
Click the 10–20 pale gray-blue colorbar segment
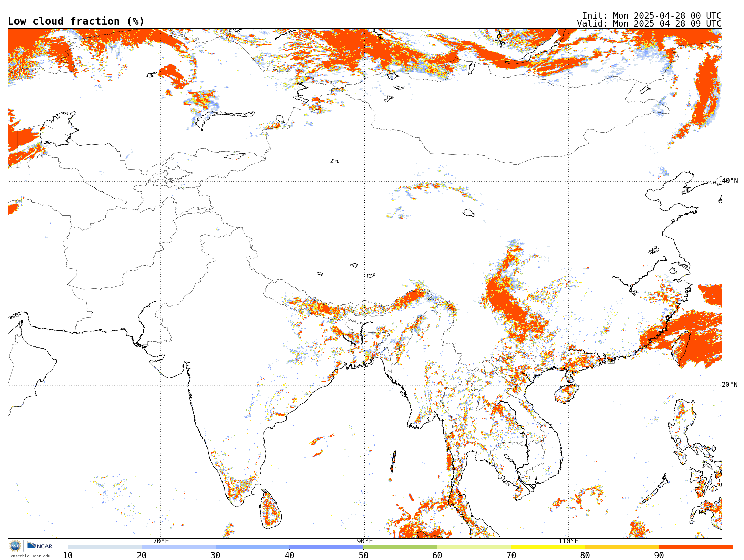pyautogui.click(x=105, y=547)
